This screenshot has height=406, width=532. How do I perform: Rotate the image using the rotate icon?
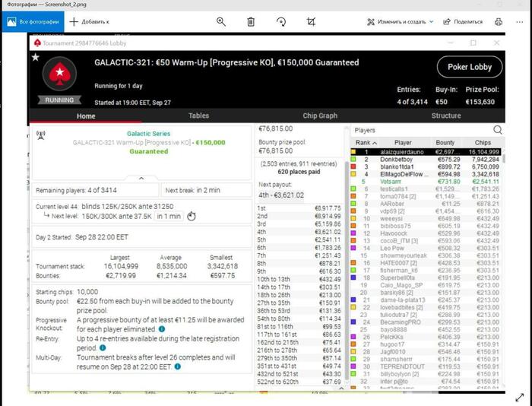(281, 22)
